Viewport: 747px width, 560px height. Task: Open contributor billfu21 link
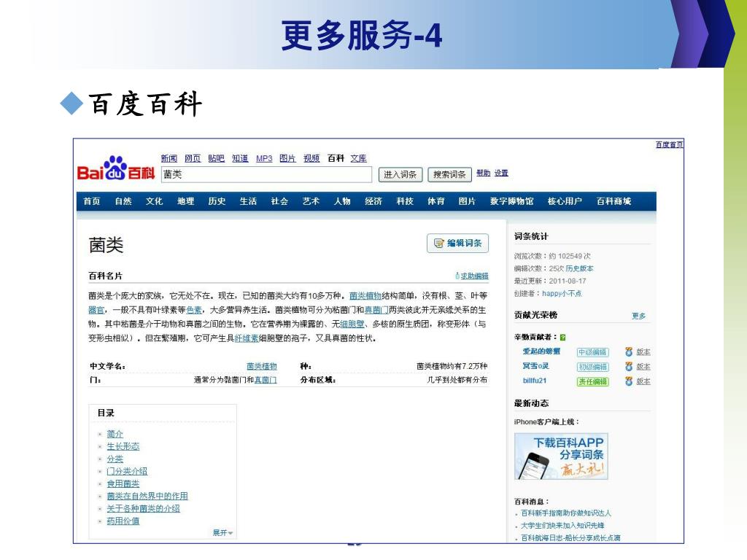coord(535,381)
